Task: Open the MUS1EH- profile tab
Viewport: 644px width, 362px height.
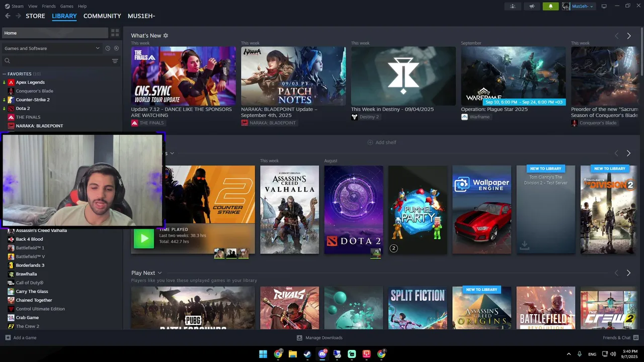Action: click(x=141, y=16)
